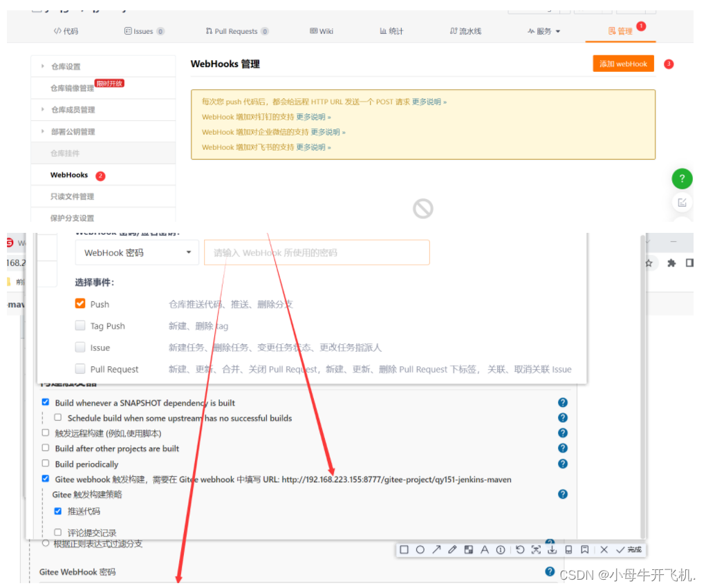Check the Build periodically checkbox
Image resolution: width=706 pixels, height=588 pixels.
pyautogui.click(x=46, y=464)
